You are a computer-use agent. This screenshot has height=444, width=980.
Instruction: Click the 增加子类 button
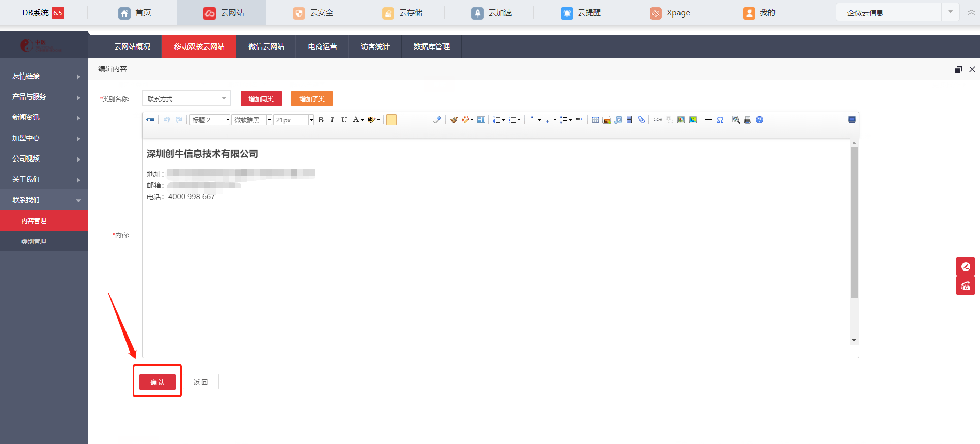[312, 99]
